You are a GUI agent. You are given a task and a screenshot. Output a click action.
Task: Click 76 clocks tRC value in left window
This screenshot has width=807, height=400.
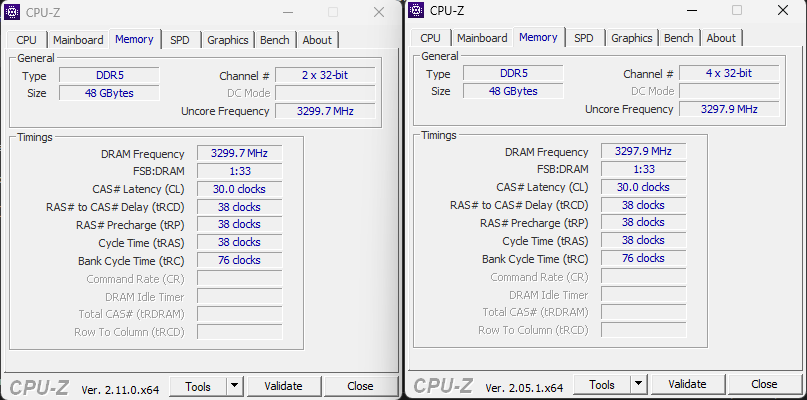click(x=239, y=260)
